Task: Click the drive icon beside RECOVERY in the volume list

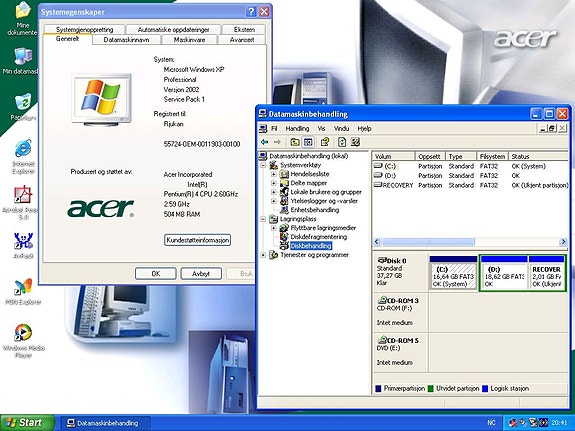Action: tap(378, 185)
